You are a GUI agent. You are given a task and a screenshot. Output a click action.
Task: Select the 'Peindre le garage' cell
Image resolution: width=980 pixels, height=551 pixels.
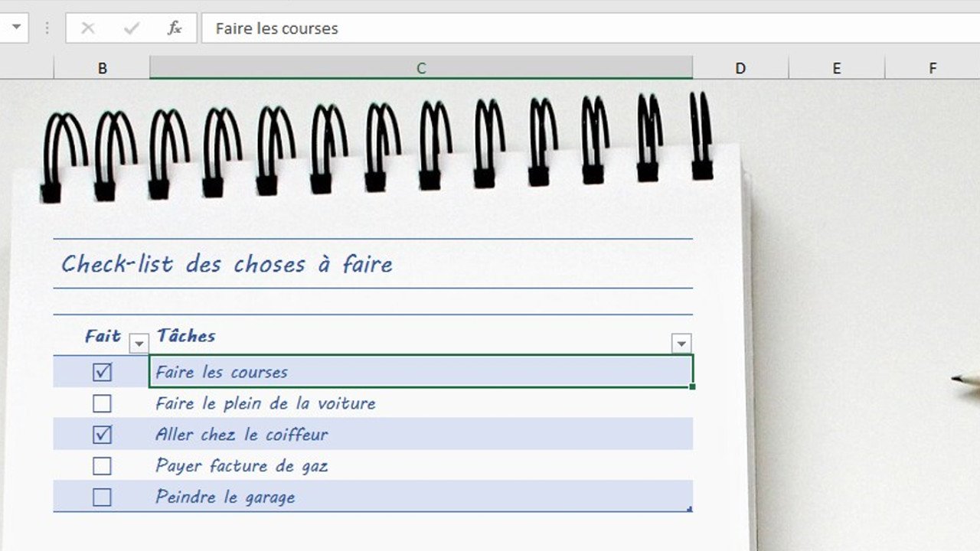click(x=421, y=497)
